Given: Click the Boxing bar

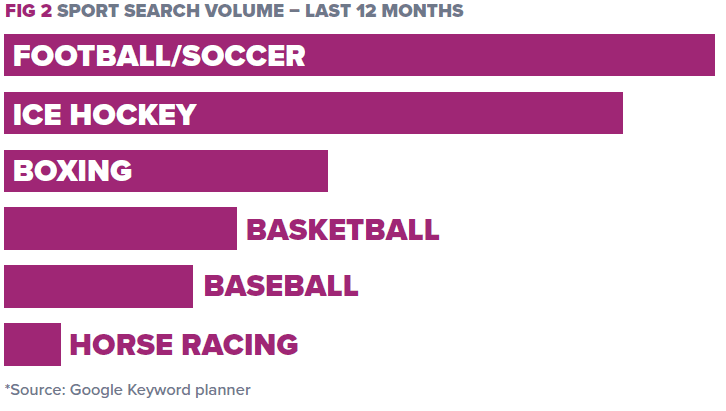Looking at the screenshot, I should 166,171.
